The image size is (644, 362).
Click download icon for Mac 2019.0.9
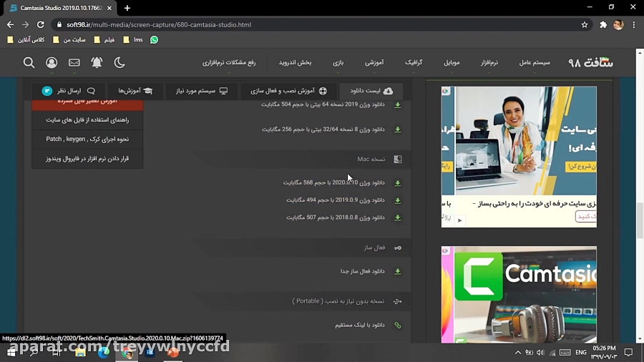click(398, 201)
